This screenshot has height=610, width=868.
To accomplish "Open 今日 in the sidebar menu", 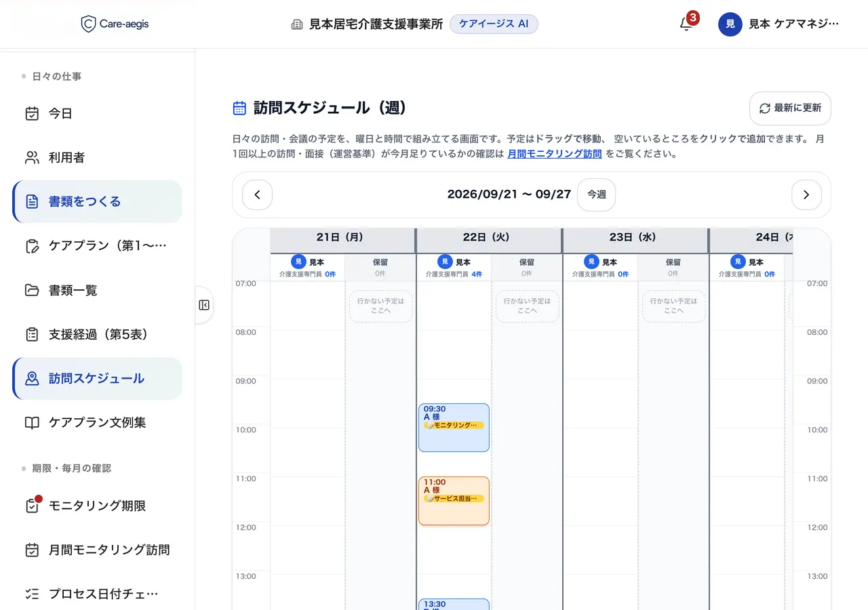I will point(98,114).
